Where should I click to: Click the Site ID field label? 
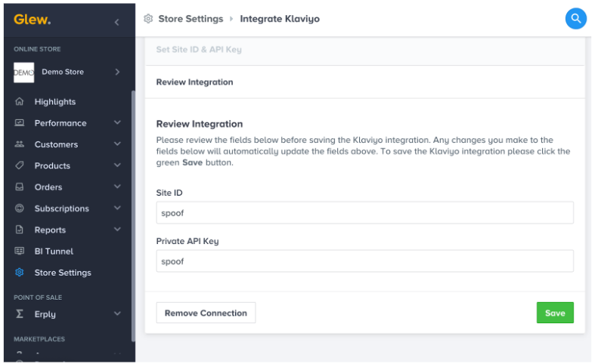tap(169, 193)
